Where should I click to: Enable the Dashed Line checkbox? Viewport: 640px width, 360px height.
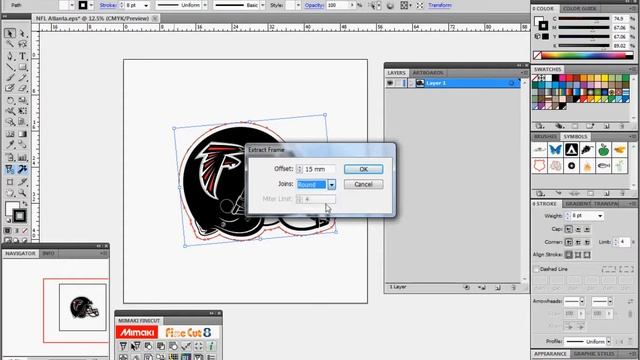[536, 269]
